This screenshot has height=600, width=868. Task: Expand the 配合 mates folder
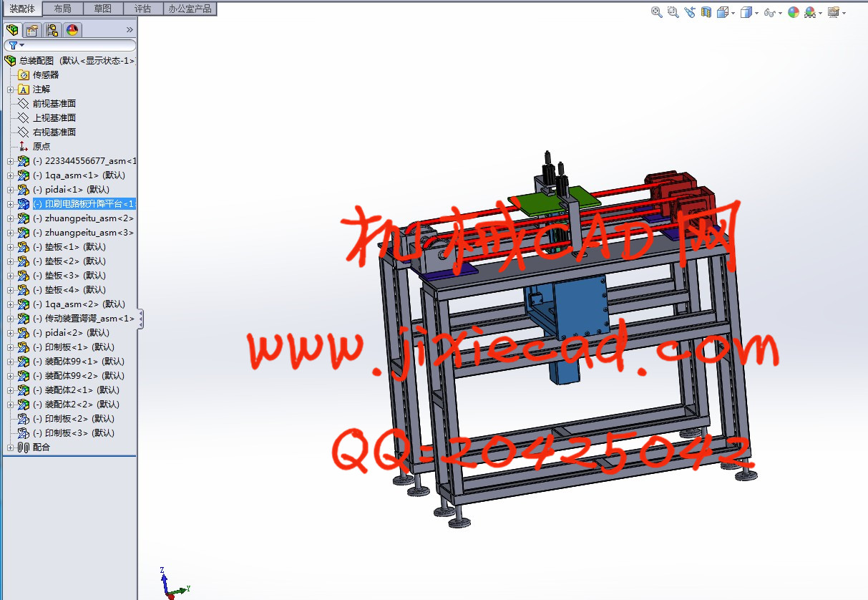[10, 447]
